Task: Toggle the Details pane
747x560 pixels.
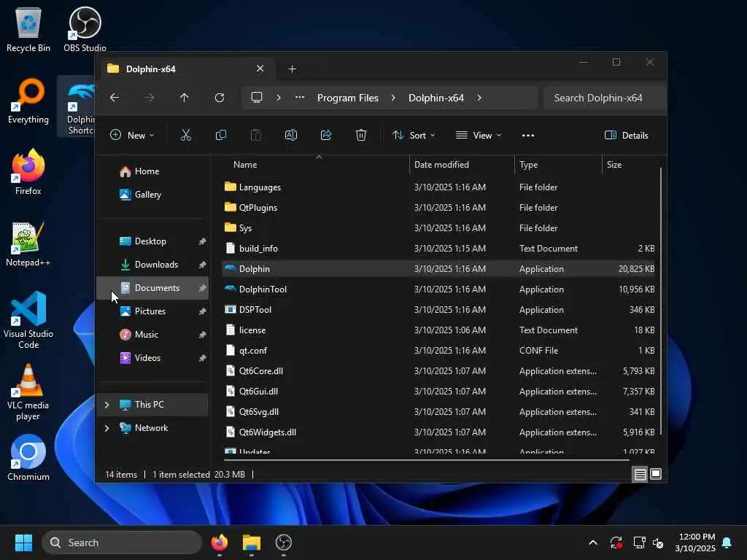Action: click(626, 135)
